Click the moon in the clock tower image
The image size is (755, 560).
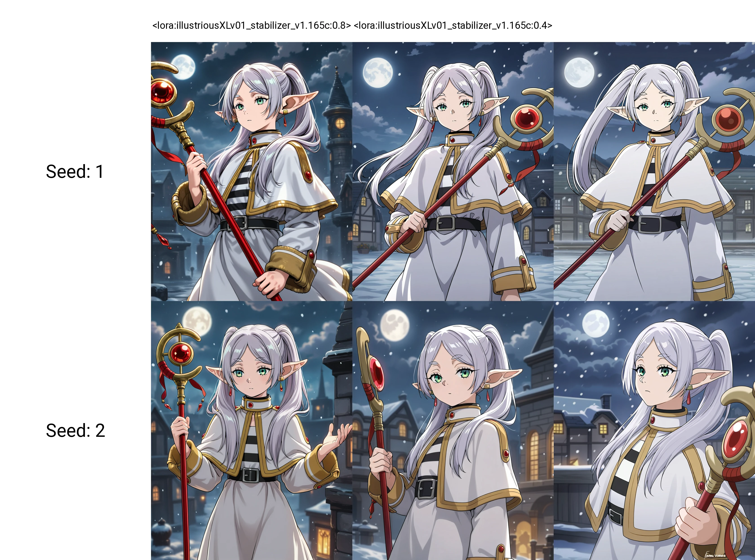coord(183,67)
